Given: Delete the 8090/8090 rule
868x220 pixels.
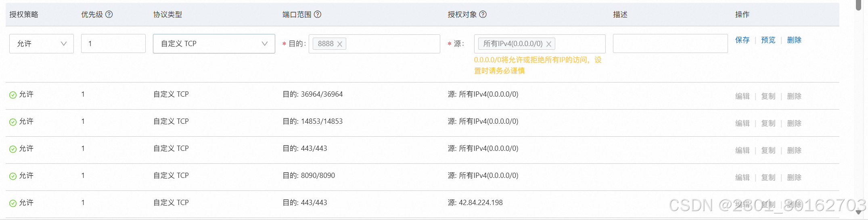Looking at the screenshot, I should (794, 178).
